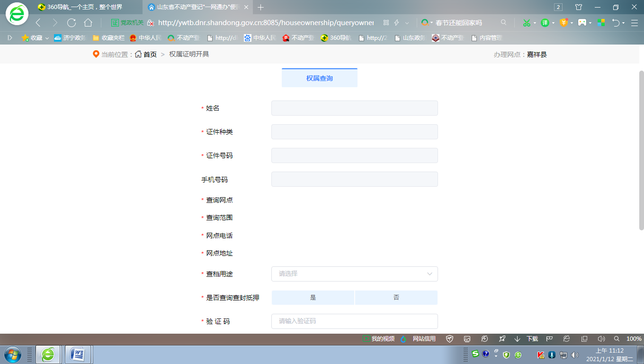Mute page sound via status bar speaker

[601, 339]
